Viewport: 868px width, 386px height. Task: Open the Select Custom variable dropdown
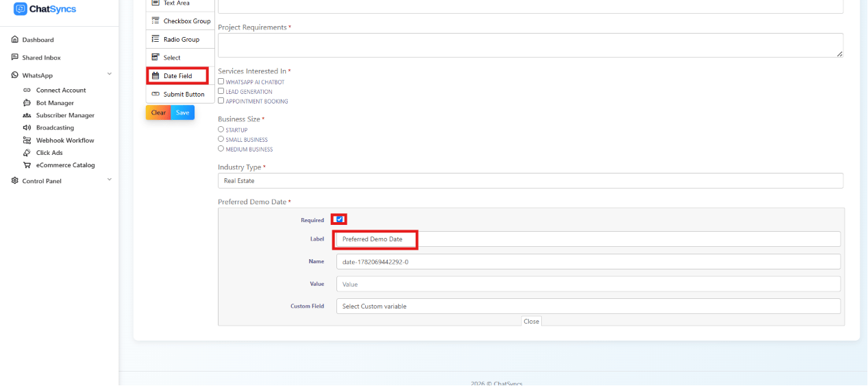[x=588, y=306]
